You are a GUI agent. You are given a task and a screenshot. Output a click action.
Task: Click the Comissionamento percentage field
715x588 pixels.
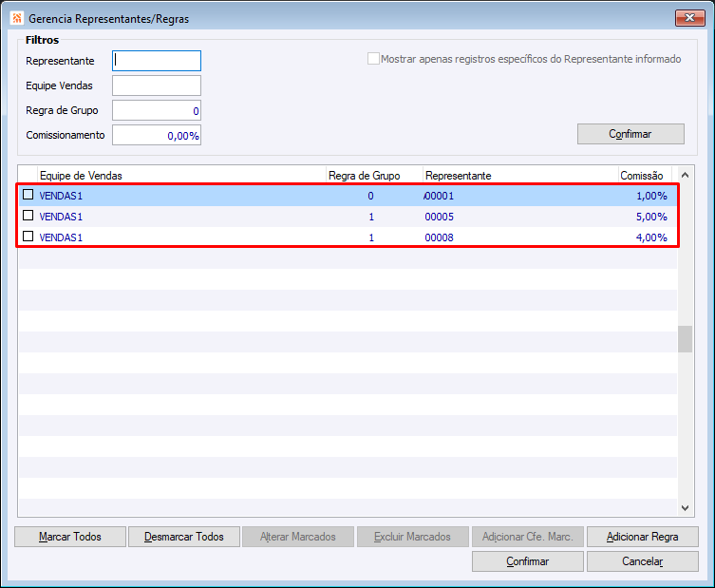tap(157, 135)
